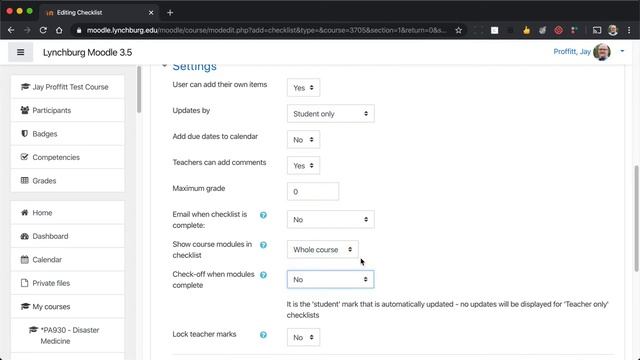Click the Maximum grade input field

[313, 191]
